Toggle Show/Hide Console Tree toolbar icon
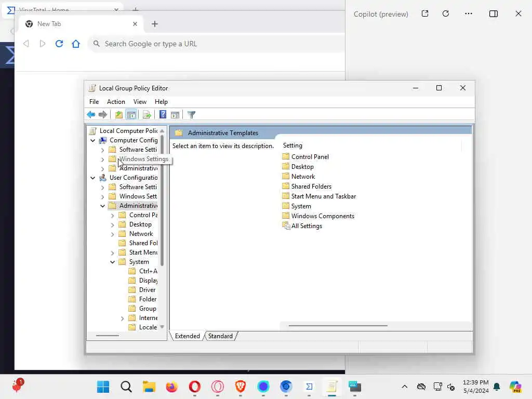532x399 pixels. click(131, 115)
